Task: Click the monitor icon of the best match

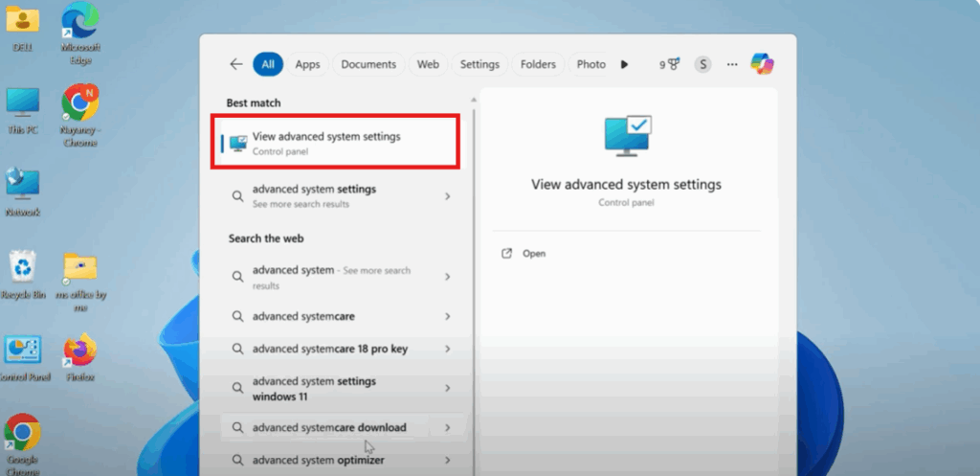Action: tap(238, 143)
